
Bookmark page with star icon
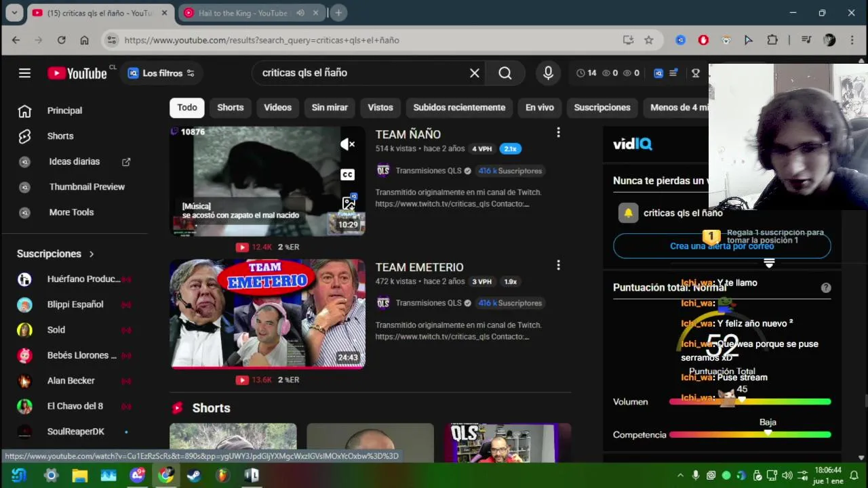point(648,40)
